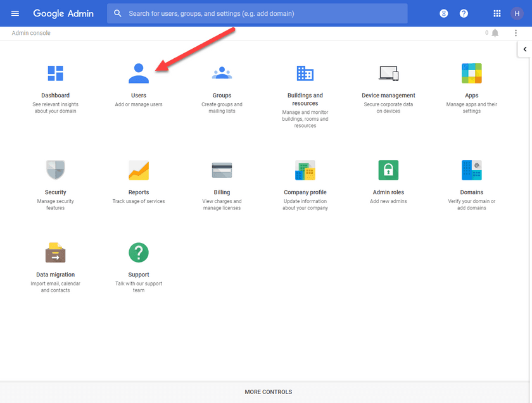Open the hamburger navigation menu
Viewport: 532px width, 403px height.
15,13
